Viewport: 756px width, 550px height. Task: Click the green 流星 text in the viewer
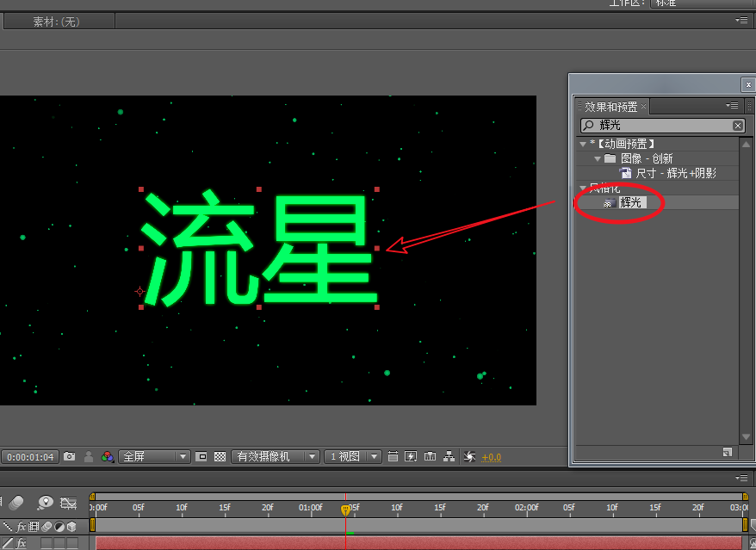[259, 248]
